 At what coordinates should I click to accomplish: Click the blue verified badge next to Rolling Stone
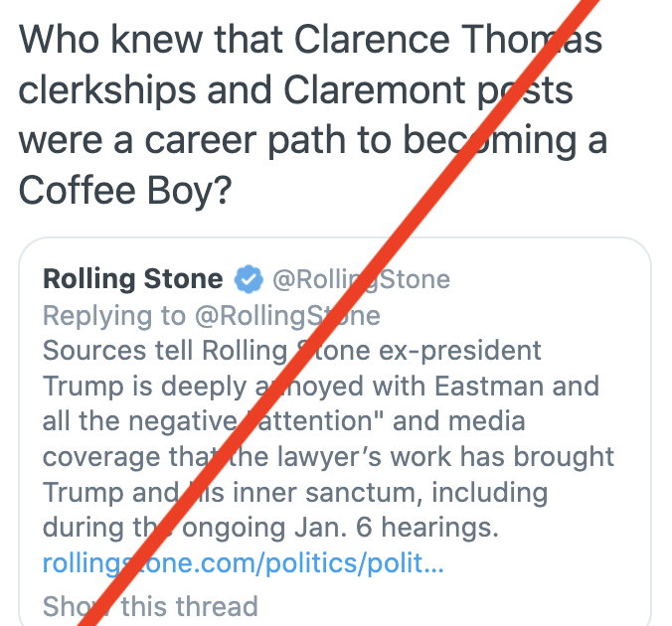click(x=249, y=279)
